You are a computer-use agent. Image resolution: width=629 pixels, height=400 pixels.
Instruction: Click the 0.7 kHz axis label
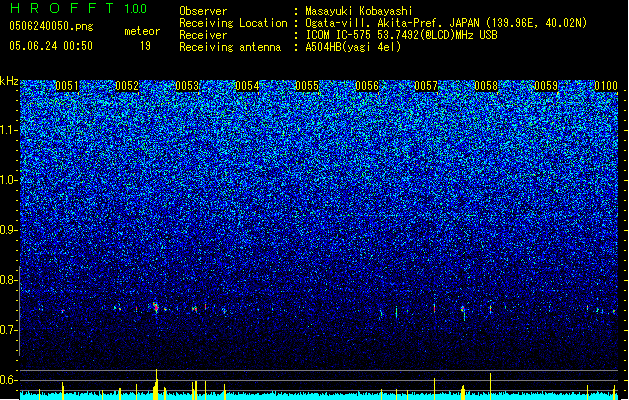pos(9,330)
